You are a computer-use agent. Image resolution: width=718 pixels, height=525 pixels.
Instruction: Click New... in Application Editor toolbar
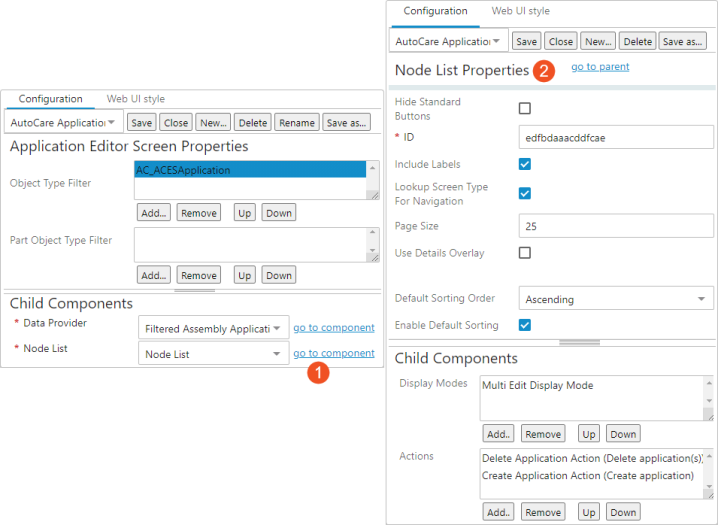[213, 123]
